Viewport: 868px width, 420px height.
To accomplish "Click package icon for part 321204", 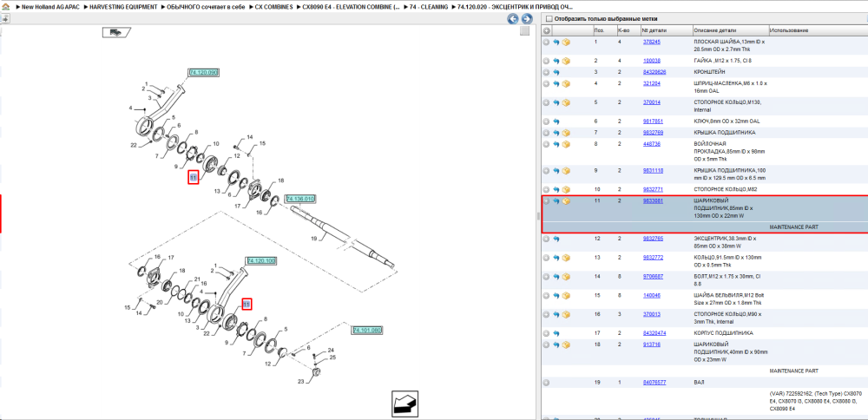I will 566,83.
